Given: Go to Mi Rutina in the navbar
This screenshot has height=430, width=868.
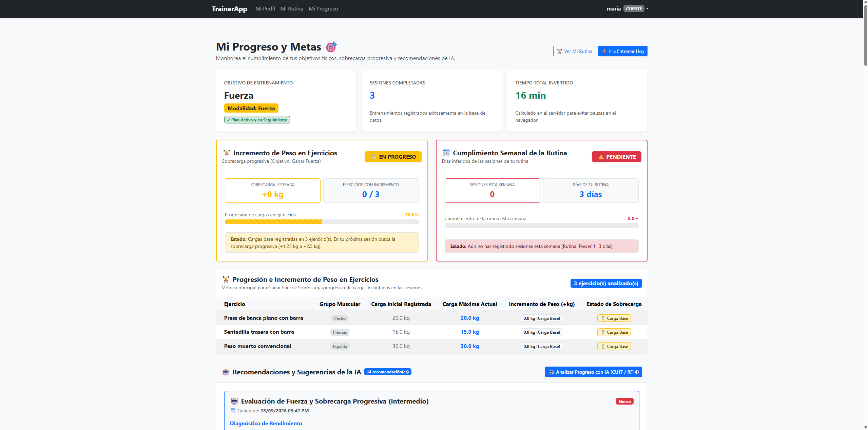Looking at the screenshot, I should 292,9.
